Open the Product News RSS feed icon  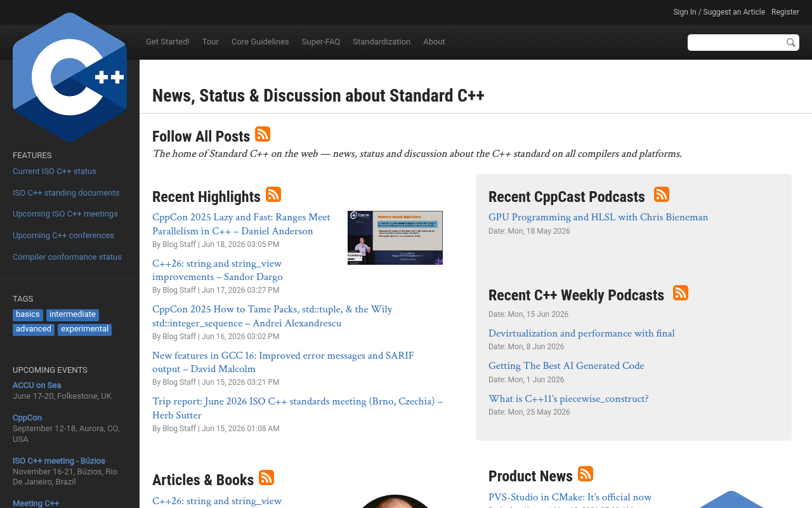click(586, 474)
